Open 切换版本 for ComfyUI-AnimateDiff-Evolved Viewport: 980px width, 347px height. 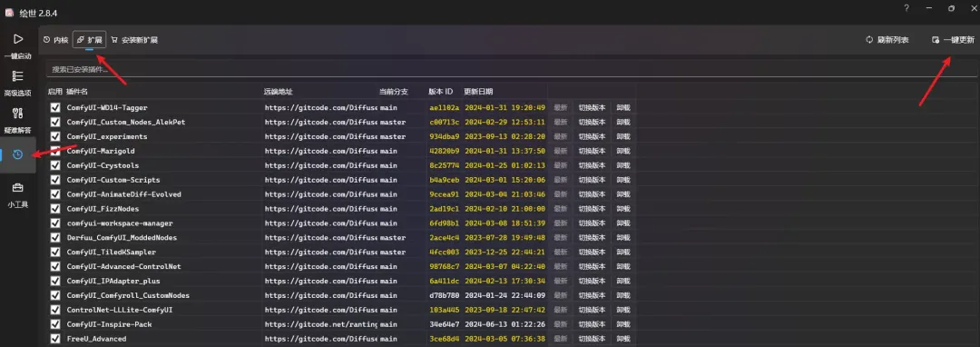pos(592,194)
